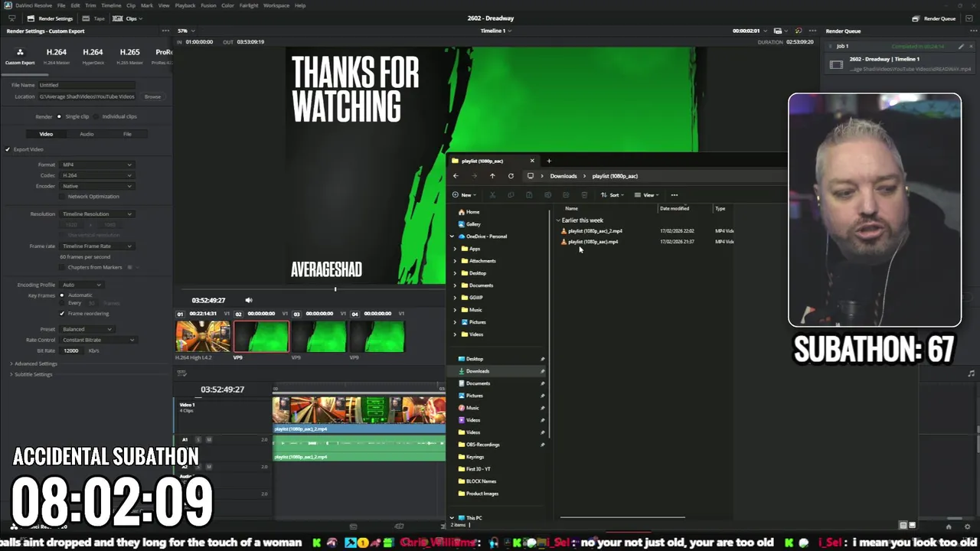Click the Render Queue toolbar button
This screenshot has width=980, height=551.
934,18
